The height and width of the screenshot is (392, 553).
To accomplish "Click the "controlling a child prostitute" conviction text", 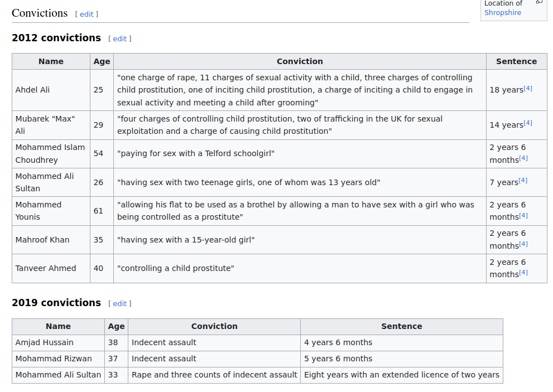I will point(176,268).
